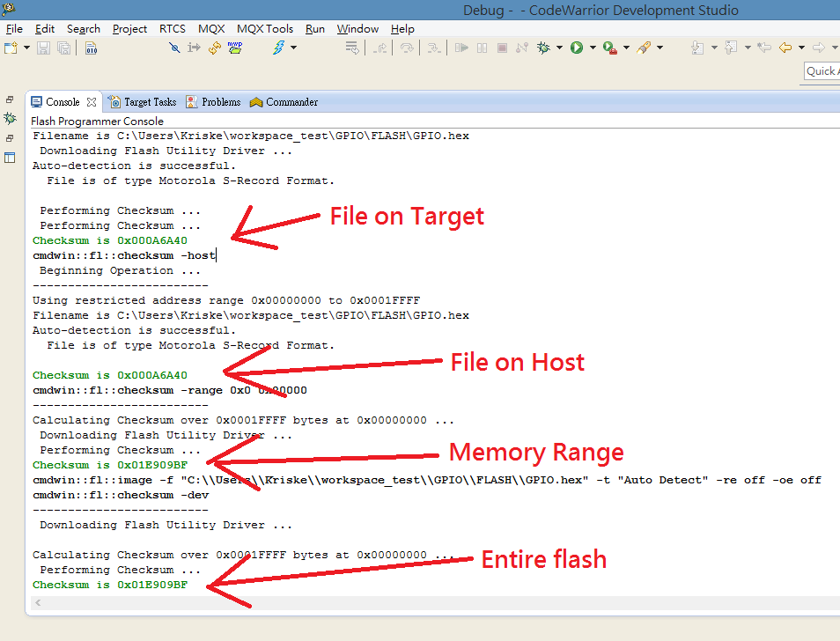
Task: Click the Terminate stop icon
Action: point(502,48)
